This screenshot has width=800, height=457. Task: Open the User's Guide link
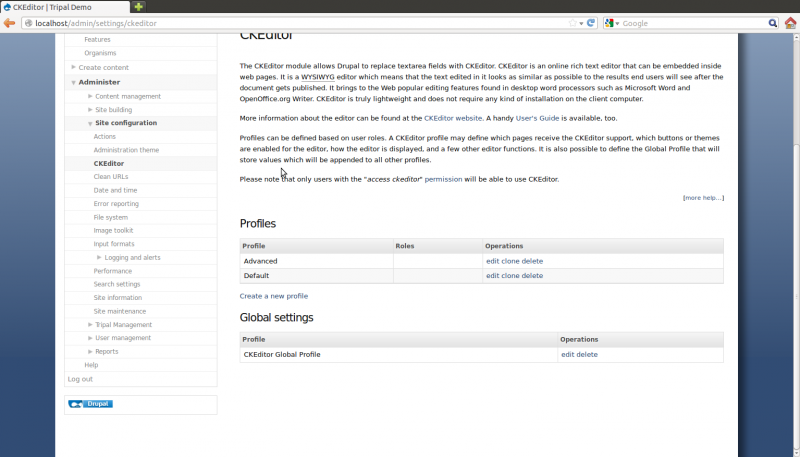pyautogui.click(x=537, y=118)
